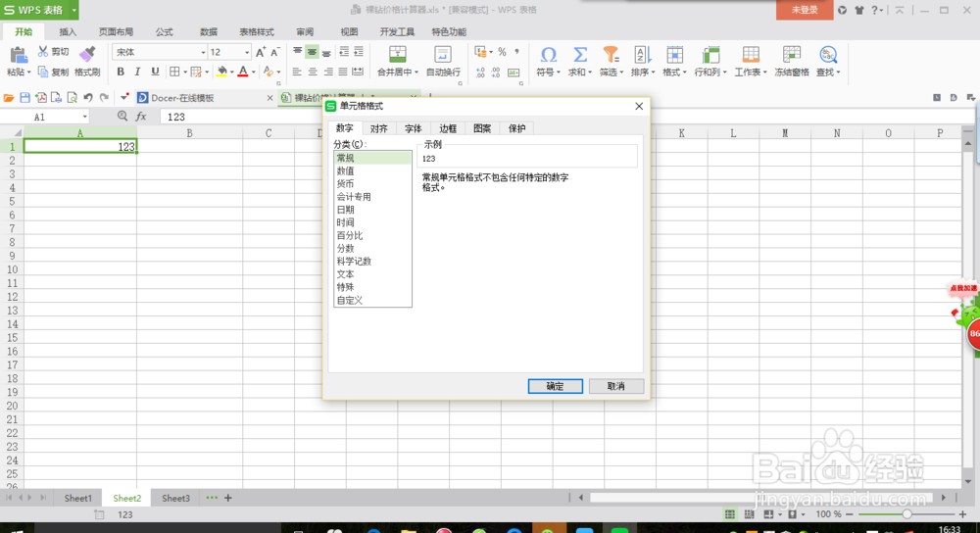
Task: Toggle left text alignment
Action: tap(297, 72)
